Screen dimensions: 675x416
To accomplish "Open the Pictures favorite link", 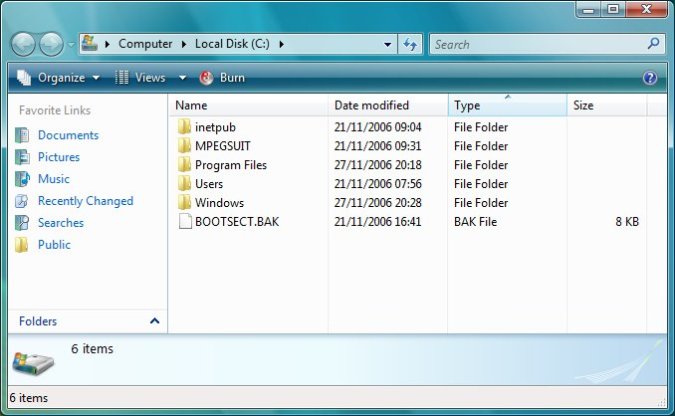I will 59,157.
